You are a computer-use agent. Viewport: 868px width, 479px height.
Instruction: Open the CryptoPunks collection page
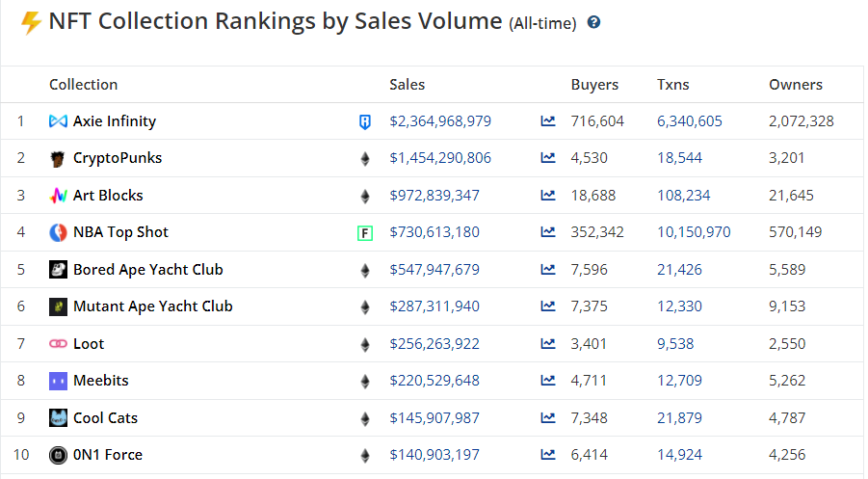(117, 158)
